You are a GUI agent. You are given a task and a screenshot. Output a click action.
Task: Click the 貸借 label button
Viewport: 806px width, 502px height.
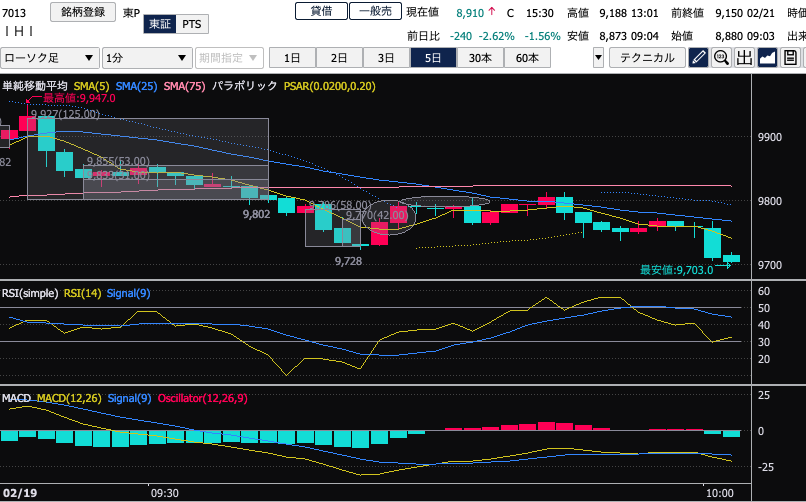[x=321, y=11]
